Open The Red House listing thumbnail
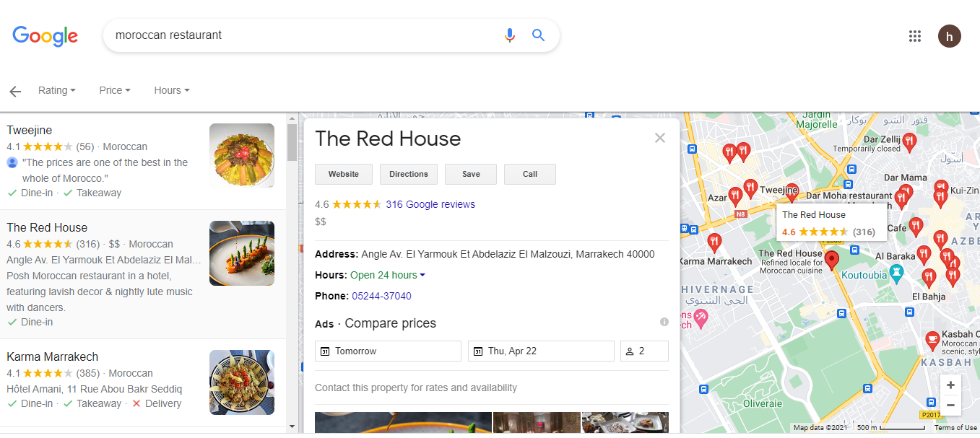The width and height of the screenshot is (980, 438). point(242,253)
